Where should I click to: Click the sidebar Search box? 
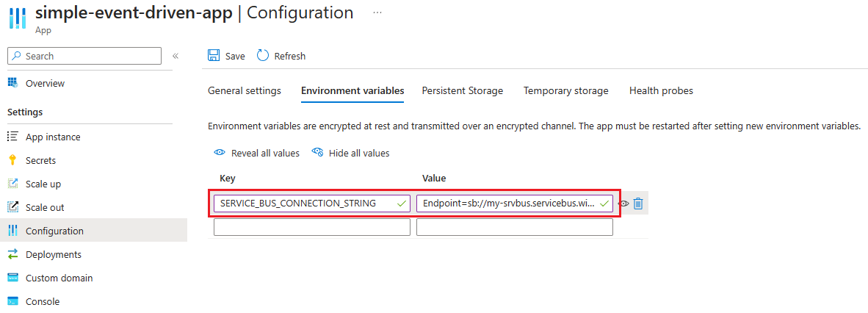(84, 56)
